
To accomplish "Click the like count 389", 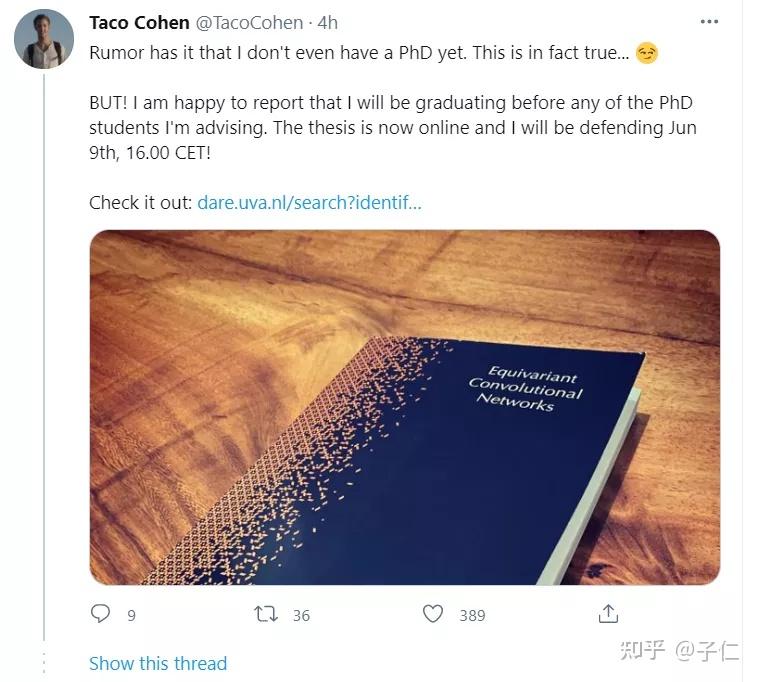I will point(472,616).
